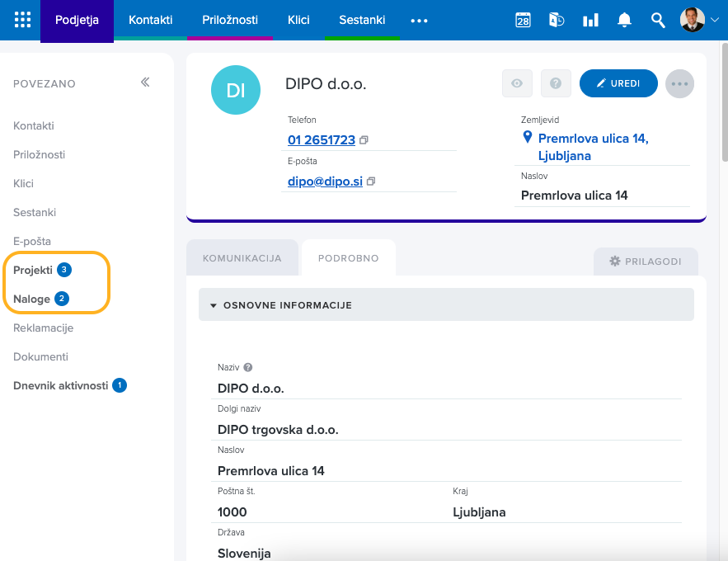Click the copy icon next to phone number
The width and height of the screenshot is (728, 561).
point(364,140)
